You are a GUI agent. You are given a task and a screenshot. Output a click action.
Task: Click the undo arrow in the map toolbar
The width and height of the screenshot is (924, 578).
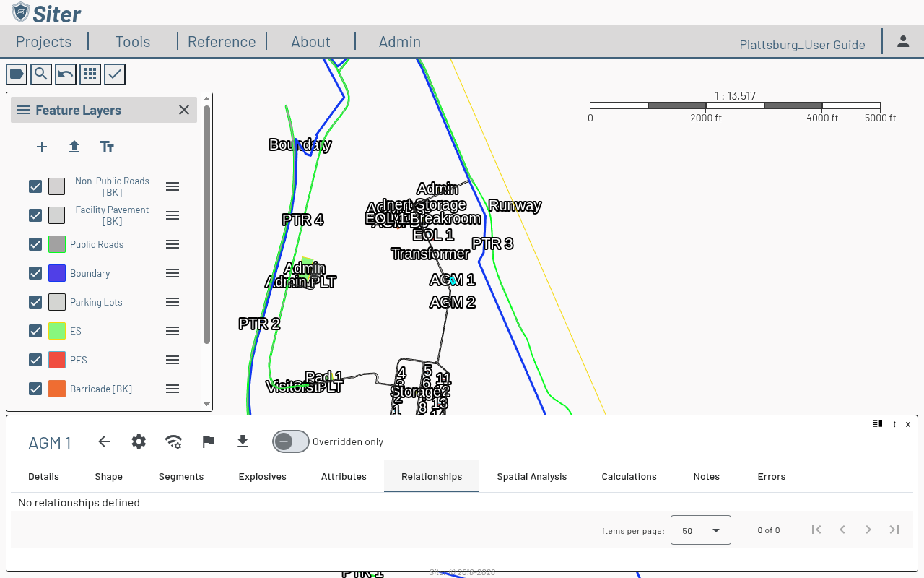(66, 74)
